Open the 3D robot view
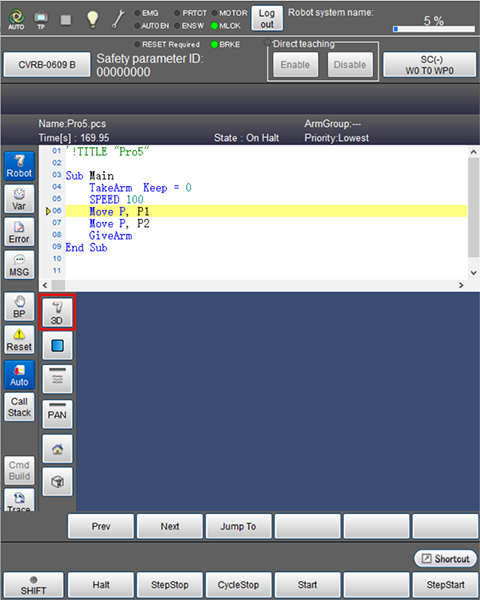The image size is (480, 600). [x=57, y=313]
